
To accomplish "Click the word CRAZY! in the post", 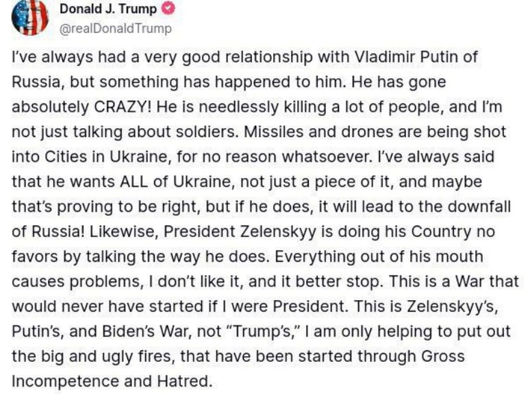I will [123, 107].
